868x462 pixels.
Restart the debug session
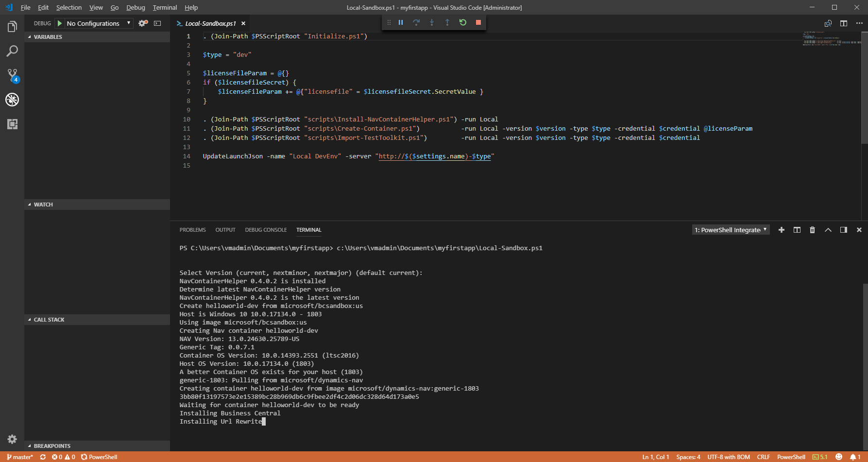463,22
